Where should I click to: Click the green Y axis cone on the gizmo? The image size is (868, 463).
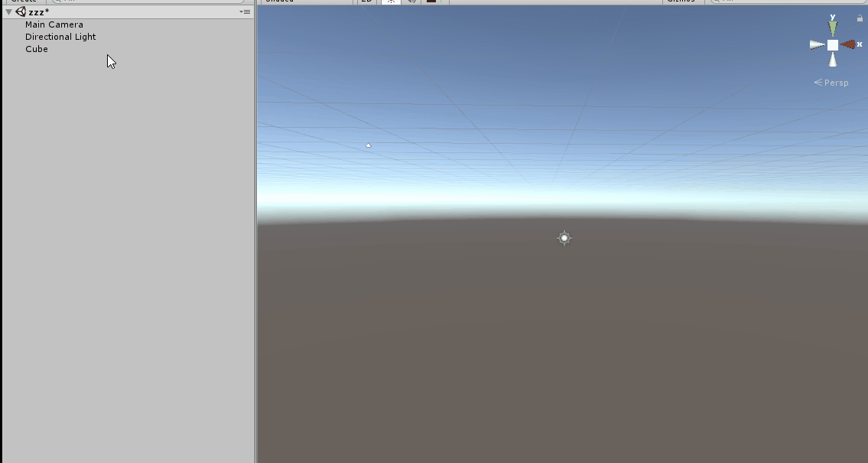coord(833,28)
